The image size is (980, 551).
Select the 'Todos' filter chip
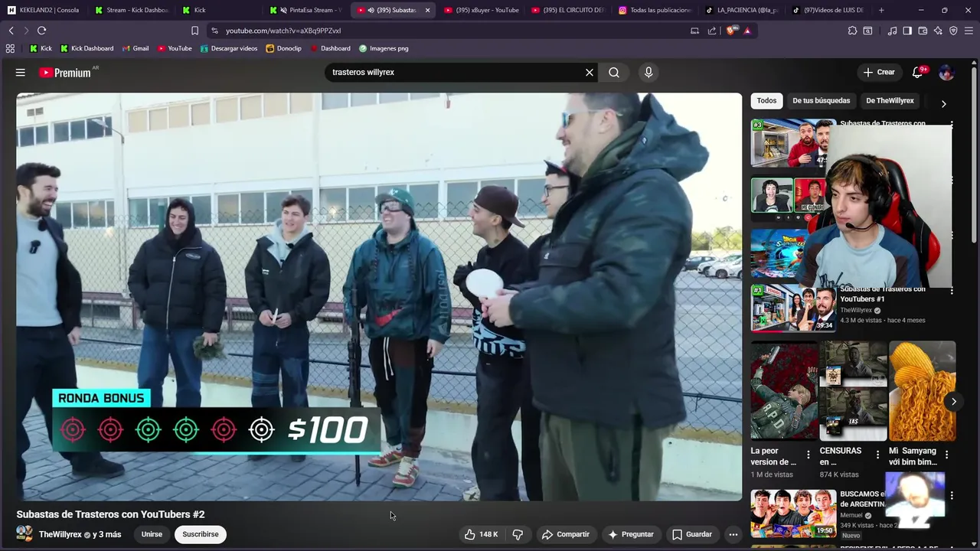click(766, 100)
